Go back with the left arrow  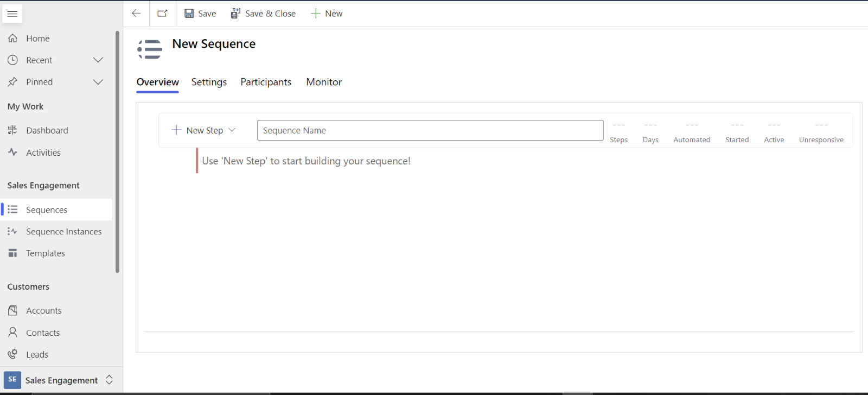pos(136,14)
